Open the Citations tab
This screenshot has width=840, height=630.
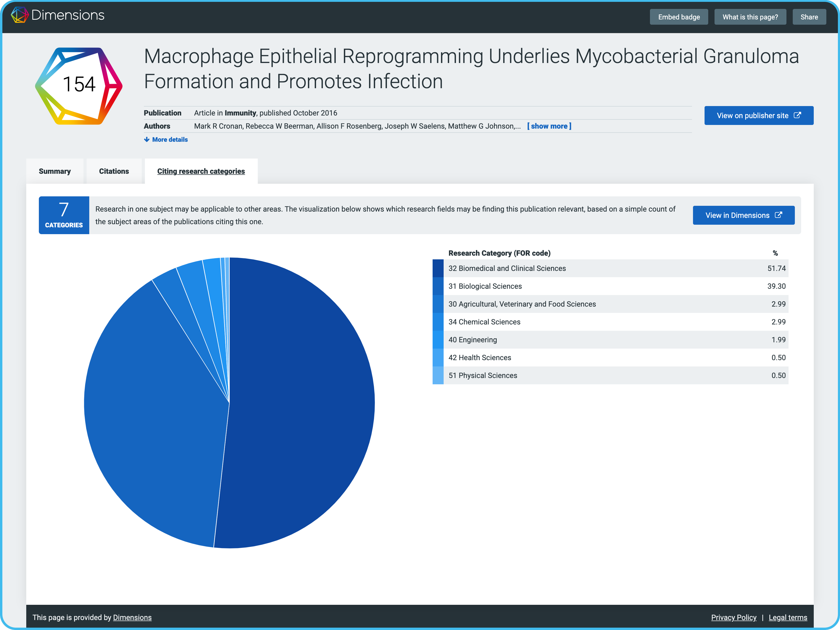(x=114, y=171)
